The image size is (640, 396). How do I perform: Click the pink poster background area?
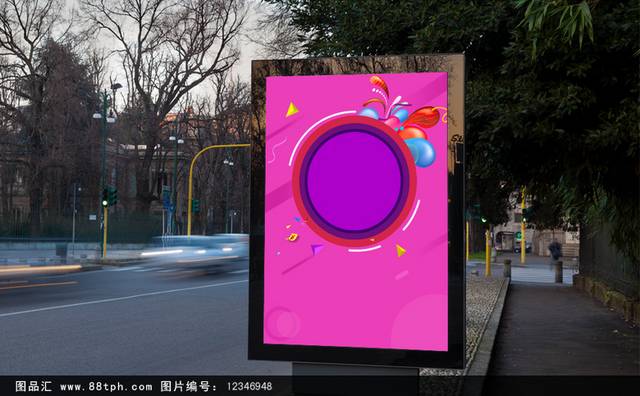355,298
